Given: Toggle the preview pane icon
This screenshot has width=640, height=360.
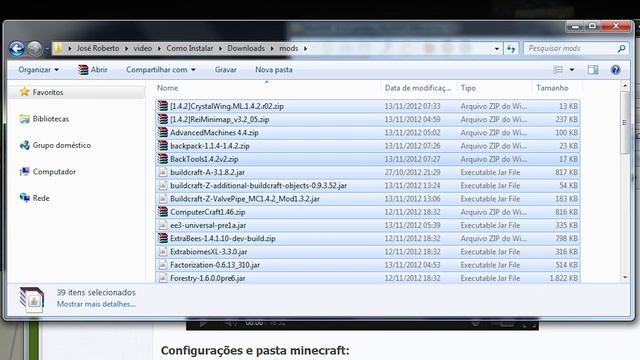Looking at the screenshot, I should pyautogui.click(x=593, y=70).
